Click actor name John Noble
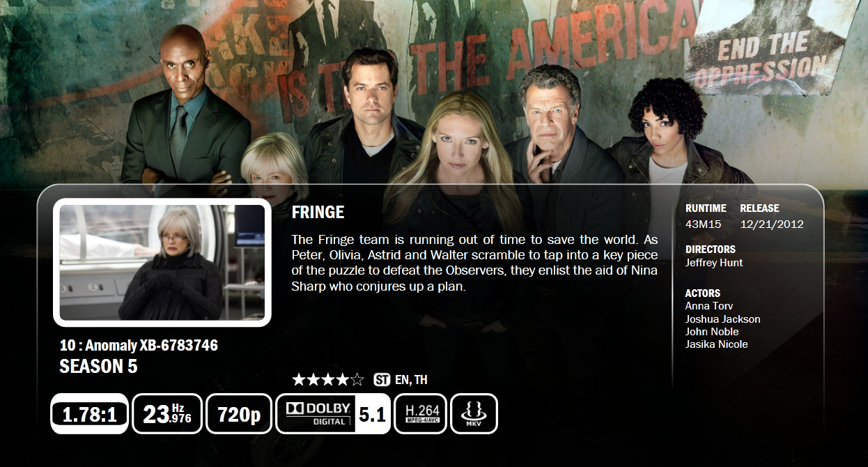The width and height of the screenshot is (868, 467). click(x=712, y=332)
